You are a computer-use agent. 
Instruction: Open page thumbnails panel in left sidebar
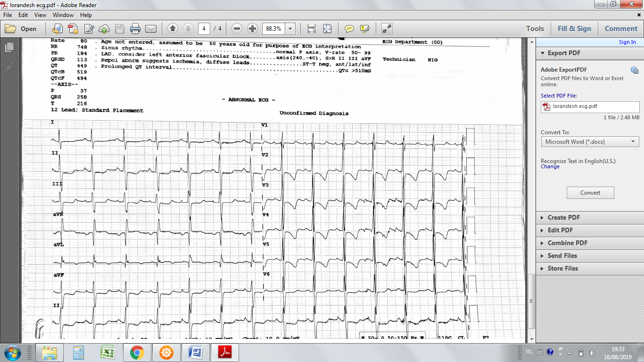(8, 47)
